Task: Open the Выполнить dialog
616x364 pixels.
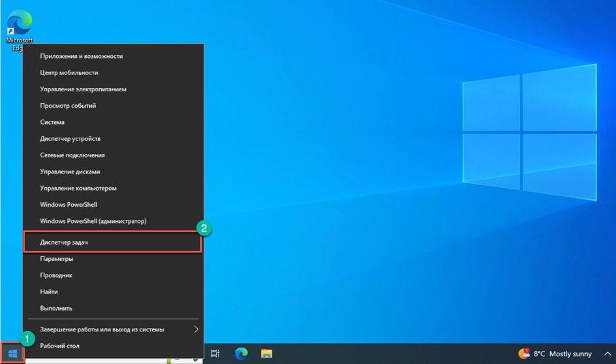Action: [113, 309]
